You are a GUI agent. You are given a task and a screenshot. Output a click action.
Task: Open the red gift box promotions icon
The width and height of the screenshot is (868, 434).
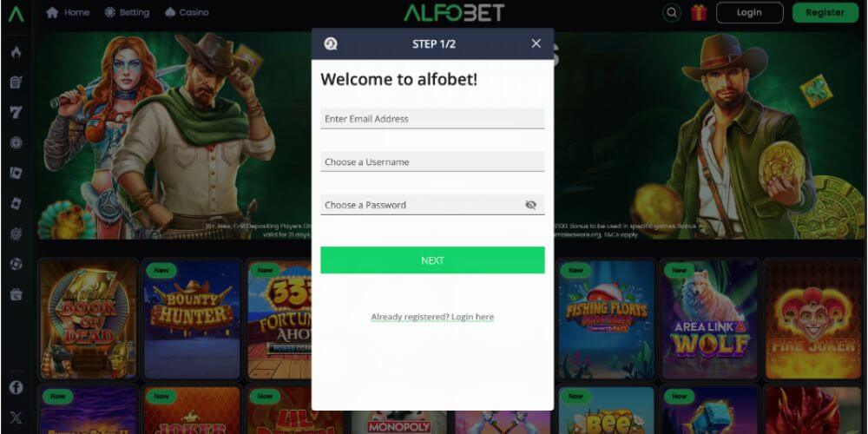[699, 12]
